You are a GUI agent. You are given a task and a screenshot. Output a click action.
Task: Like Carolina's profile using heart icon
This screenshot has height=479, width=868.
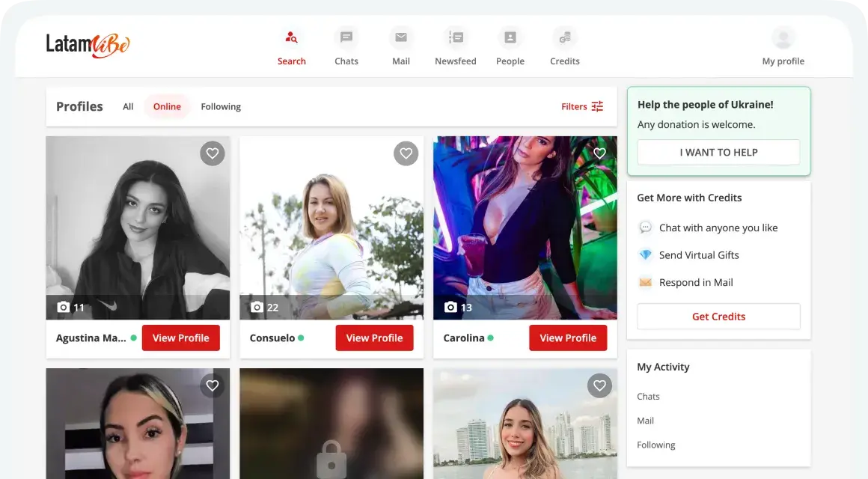[599, 153]
